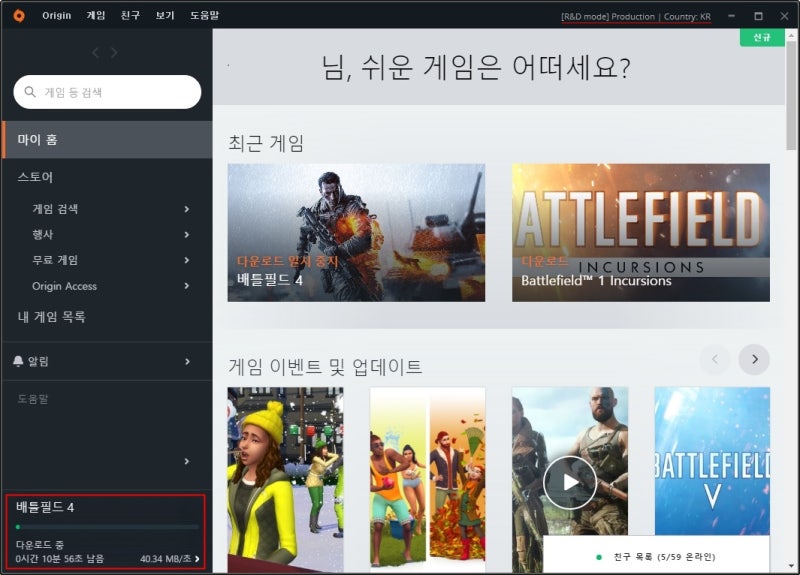Click the 배틀필드 4 download title
This screenshot has width=800, height=575.
(x=45, y=507)
